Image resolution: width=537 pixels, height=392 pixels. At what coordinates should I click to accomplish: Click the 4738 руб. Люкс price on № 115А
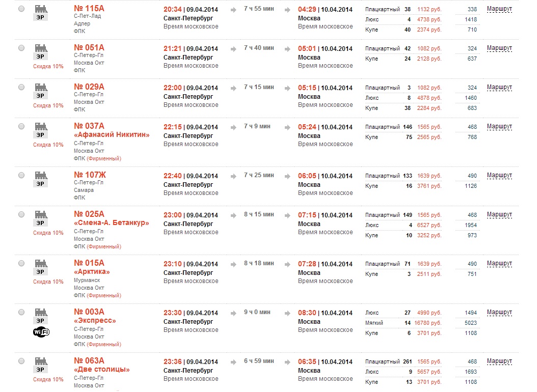tap(429, 19)
